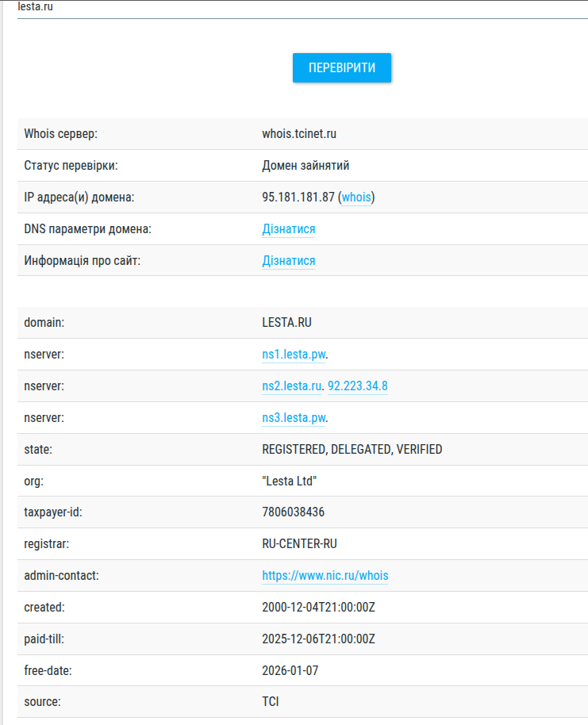Click the ПЕРЕВІРИТИ button
The width and height of the screenshot is (588, 725).
click(342, 68)
